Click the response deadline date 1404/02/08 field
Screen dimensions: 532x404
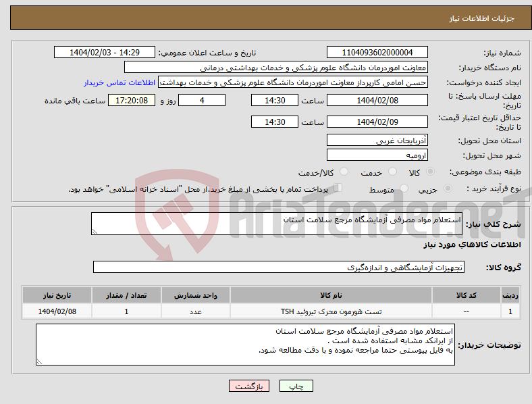(x=377, y=100)
